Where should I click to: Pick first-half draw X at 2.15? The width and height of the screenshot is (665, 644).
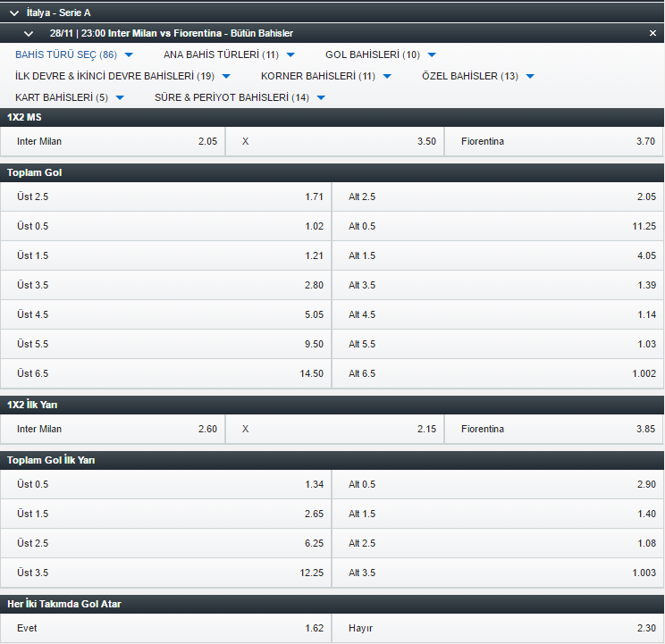pyautogui.click(x=334, y=430)
